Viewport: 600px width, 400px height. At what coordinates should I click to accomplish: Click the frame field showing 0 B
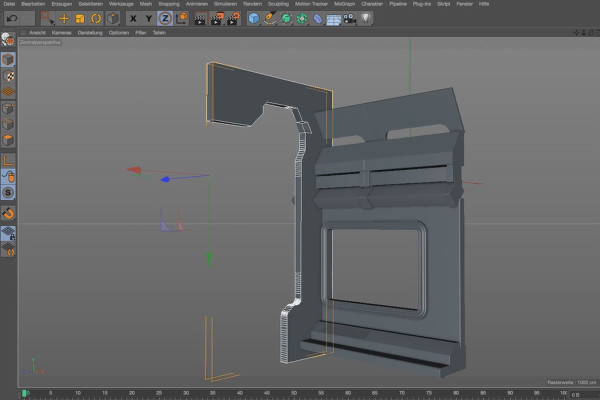click(x=582, y=395)
